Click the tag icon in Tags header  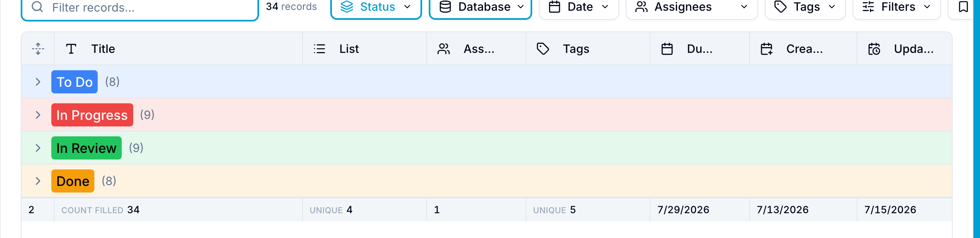click(543, 49)
